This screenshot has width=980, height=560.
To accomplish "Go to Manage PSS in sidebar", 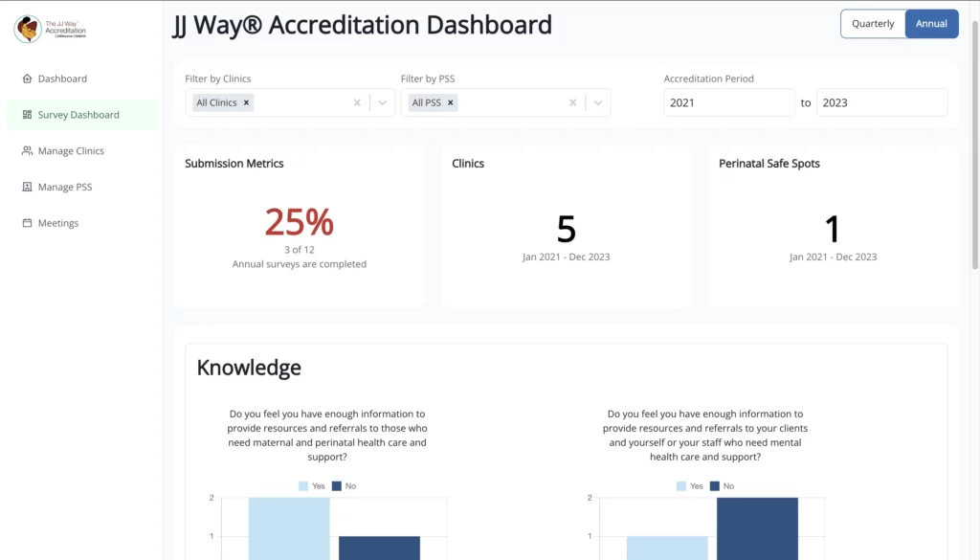I will [x=81, y=187].
